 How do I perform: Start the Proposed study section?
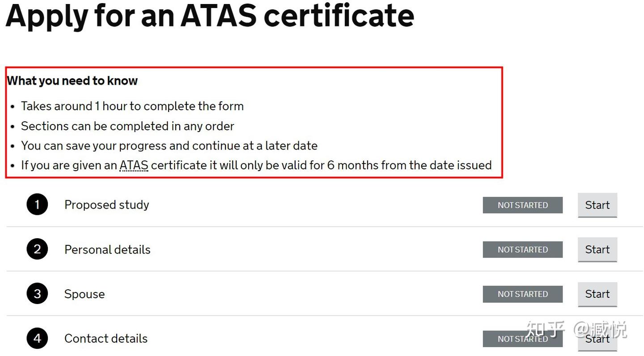pos(597,205)
